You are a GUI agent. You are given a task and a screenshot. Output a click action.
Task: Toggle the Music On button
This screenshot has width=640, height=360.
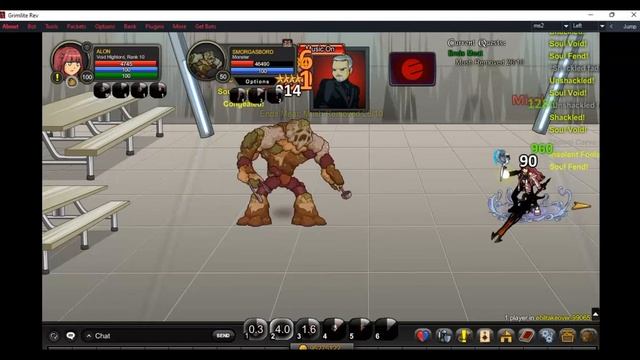click(x=321, y=49)
